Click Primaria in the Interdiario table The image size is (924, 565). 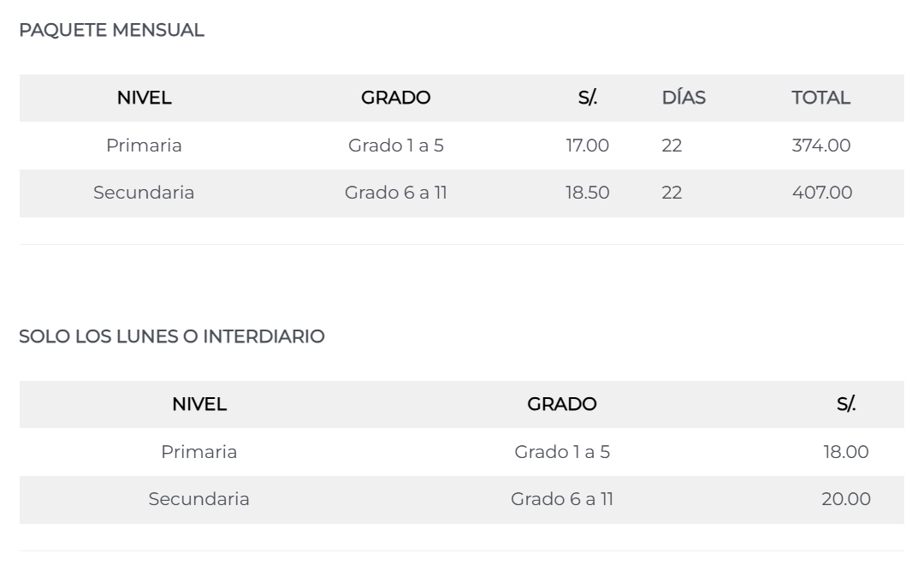[x=199, y=451]
